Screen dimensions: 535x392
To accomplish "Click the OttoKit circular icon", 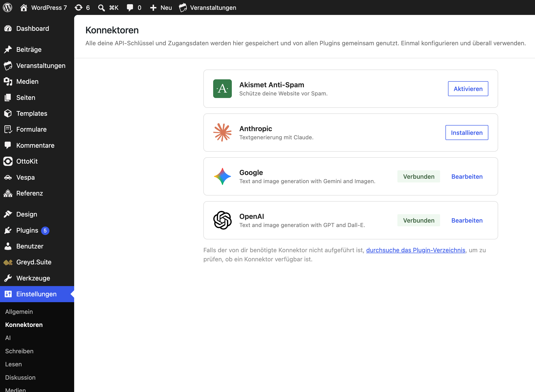I will point(8,161).
